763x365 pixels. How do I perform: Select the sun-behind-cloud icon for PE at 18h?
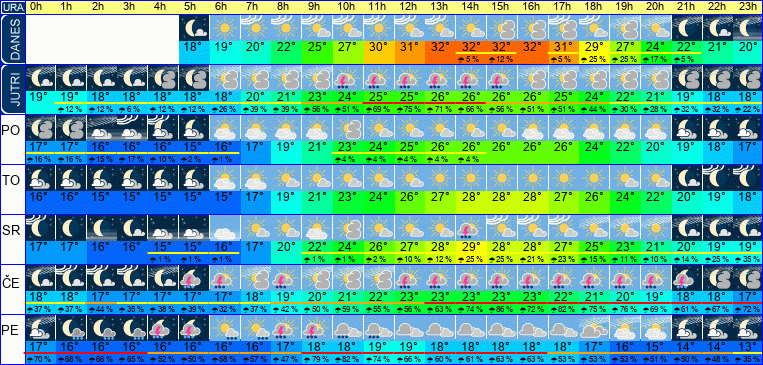pos(594,327)
